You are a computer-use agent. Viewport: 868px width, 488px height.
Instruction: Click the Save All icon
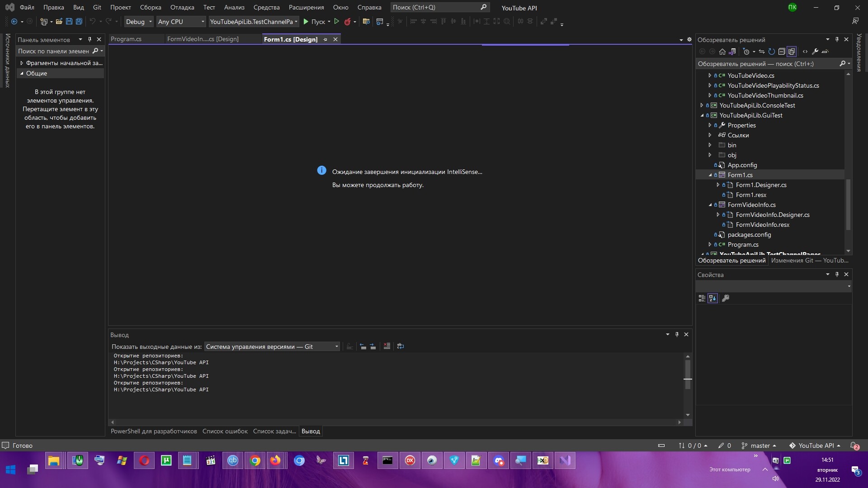point(79,21)
